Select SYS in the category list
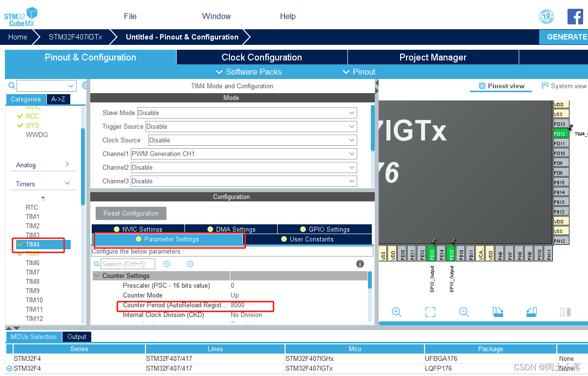 pyautogui.click(x=32, y=125)
